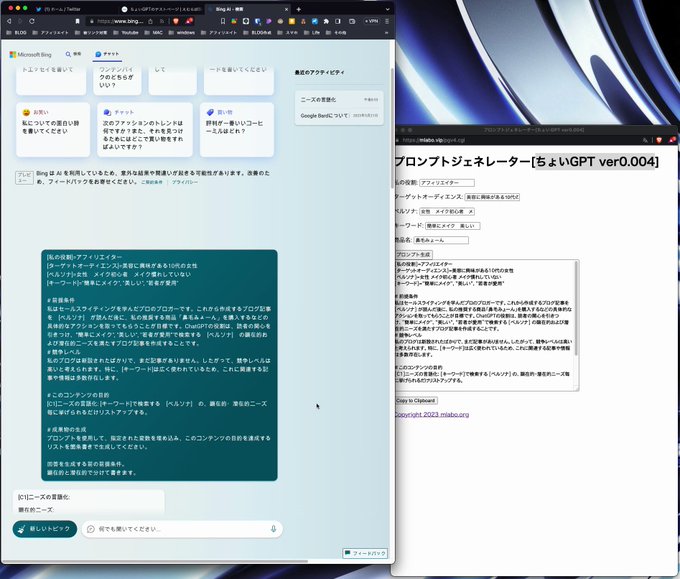Open recent activity ニーズの言語化

point(339,100)
